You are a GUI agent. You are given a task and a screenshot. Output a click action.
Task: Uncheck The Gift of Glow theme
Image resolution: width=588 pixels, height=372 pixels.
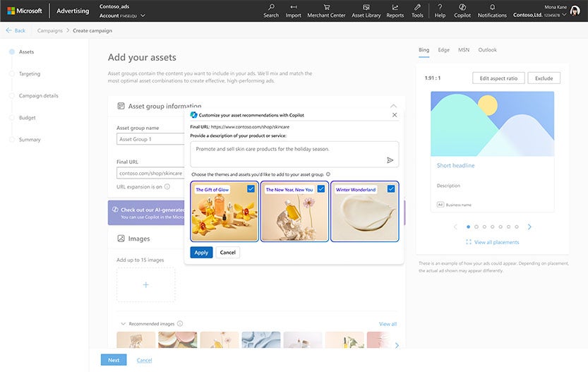pyautogui.click(x=252, y=189)
